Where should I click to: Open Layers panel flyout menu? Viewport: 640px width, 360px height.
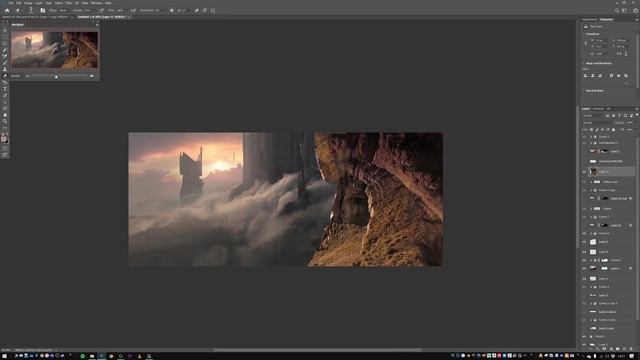637,109
